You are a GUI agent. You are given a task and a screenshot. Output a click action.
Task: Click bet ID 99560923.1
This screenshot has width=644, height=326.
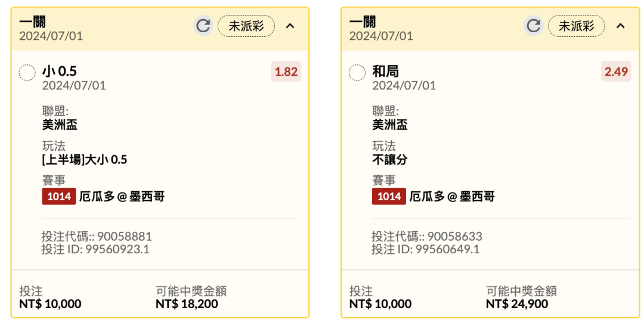coord(116,249)
